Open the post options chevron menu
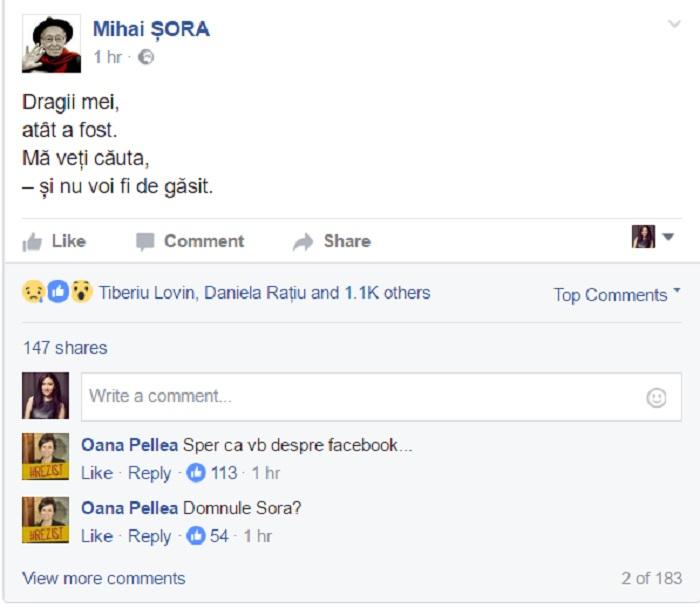This screenshot has width=700, height=609. point(674,24)
